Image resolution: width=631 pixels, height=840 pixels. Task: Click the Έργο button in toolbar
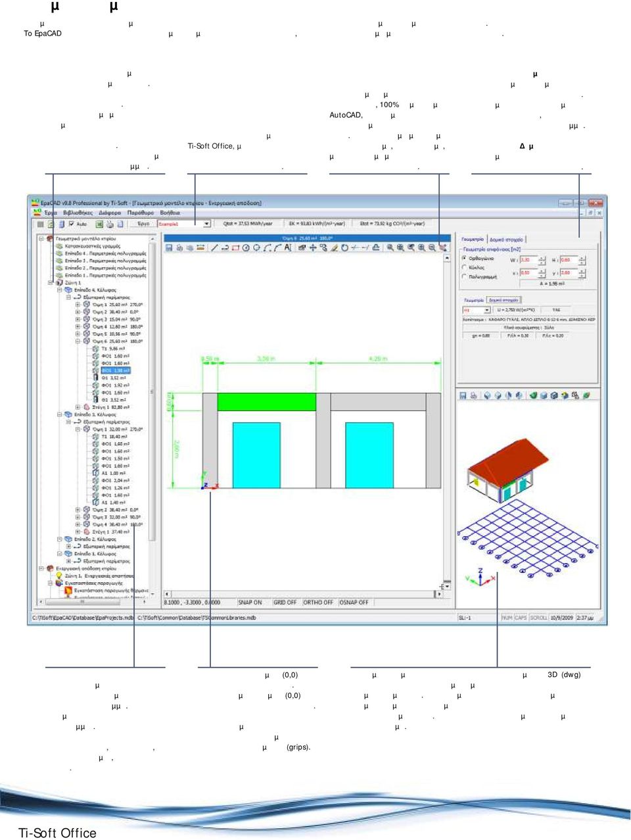[x=143, y=224]
